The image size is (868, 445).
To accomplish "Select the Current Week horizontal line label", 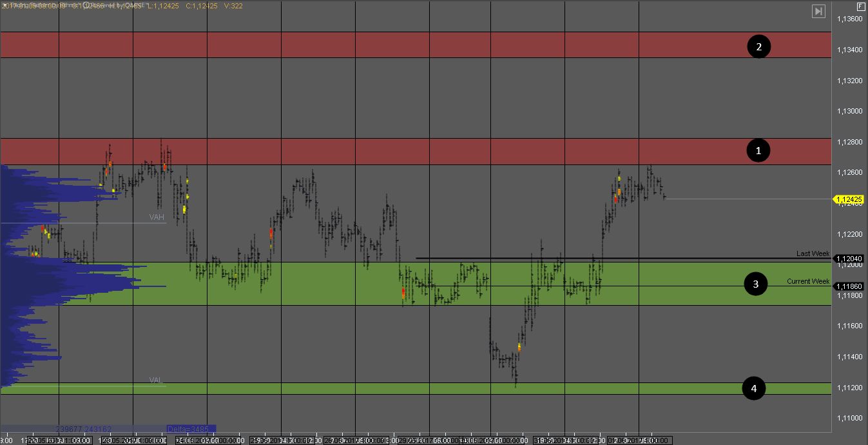I will (x=808, y=281).
